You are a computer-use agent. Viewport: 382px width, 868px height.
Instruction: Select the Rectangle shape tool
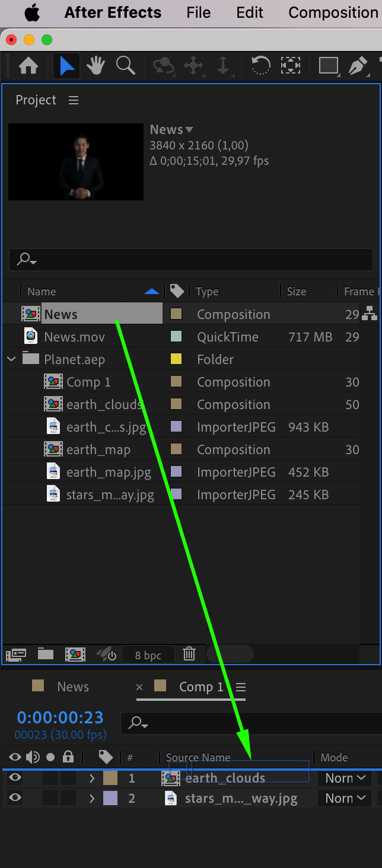pos(328,66)
